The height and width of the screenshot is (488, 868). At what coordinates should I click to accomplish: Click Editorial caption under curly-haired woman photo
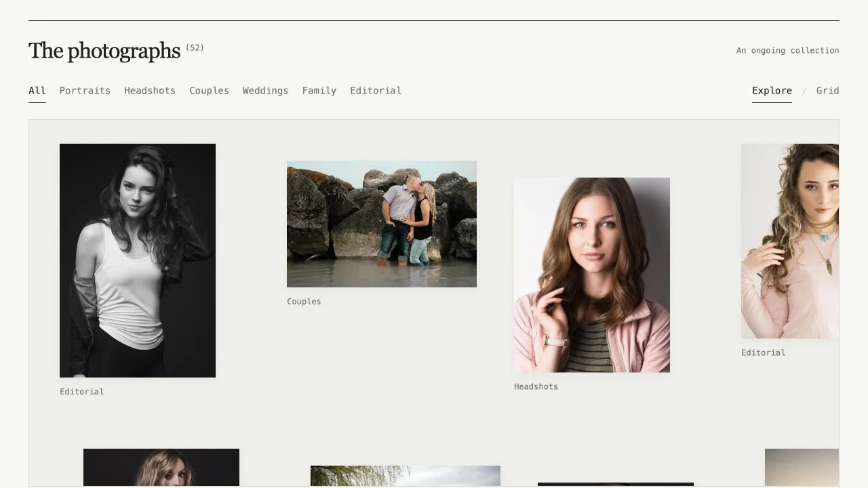(763, 352)
